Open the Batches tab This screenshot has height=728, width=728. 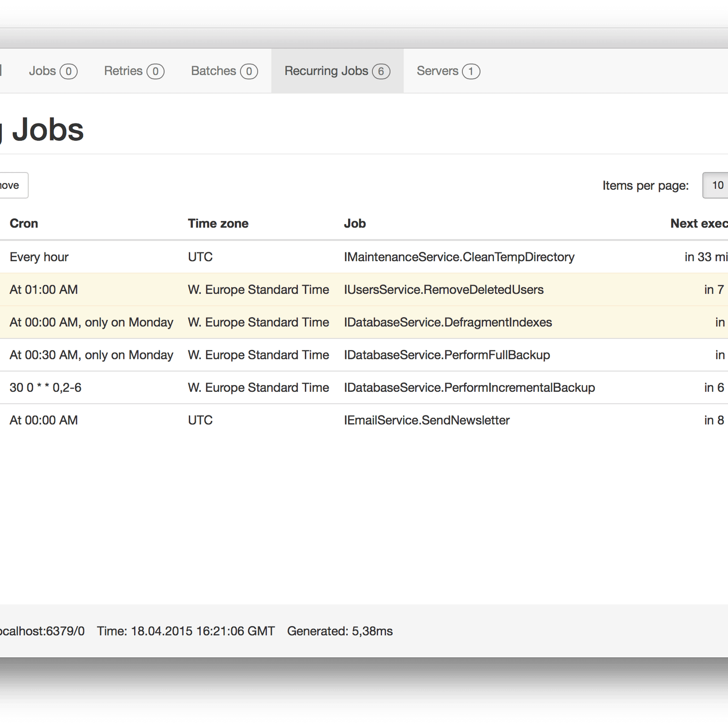click(x=224, y=71)
